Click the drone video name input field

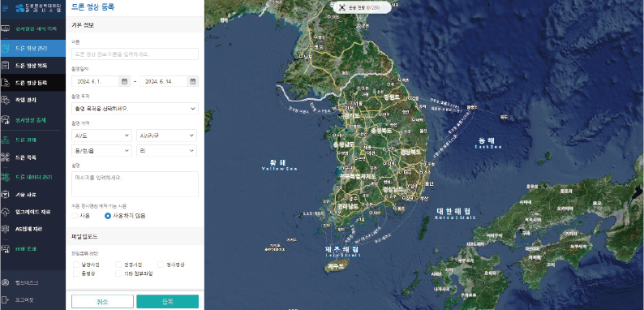[135, 54]
